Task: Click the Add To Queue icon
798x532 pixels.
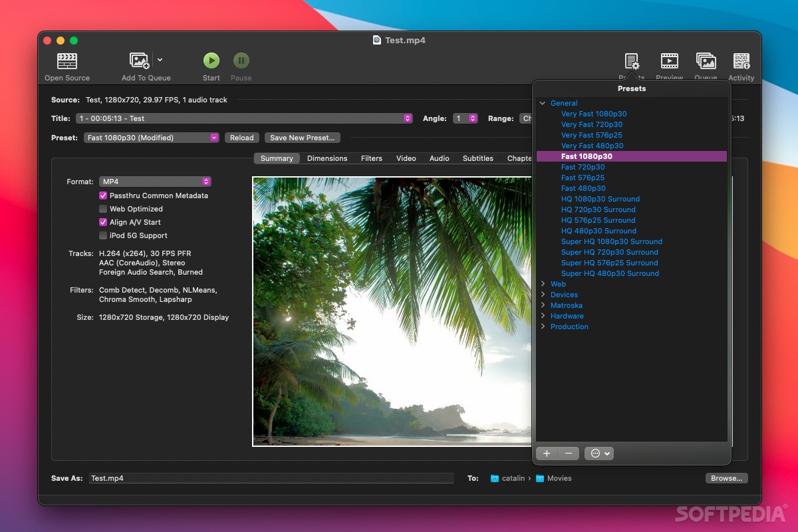Action: point(140,61)
